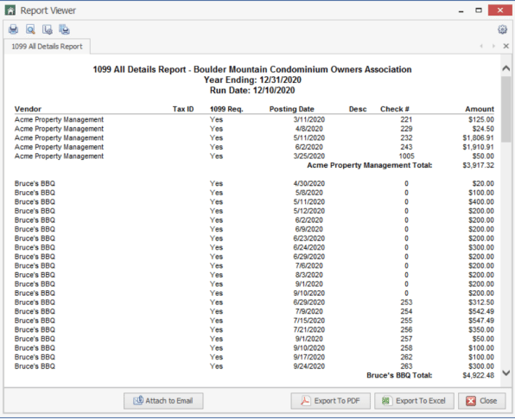The image size is (515, 420).
Task: Open the Print Preview magnifier icon
Action: [x=30, y=29]
